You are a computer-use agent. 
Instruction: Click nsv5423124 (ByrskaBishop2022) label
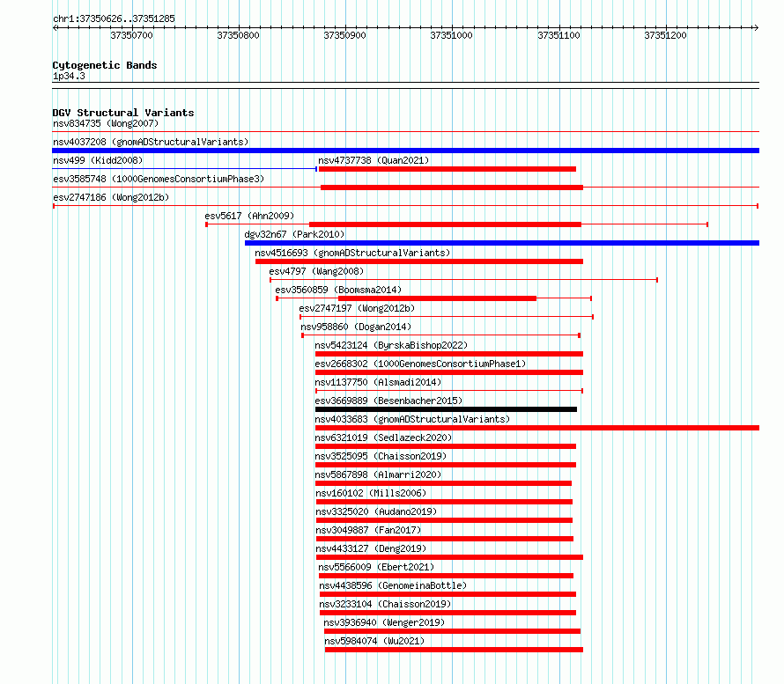click(391, 345)
